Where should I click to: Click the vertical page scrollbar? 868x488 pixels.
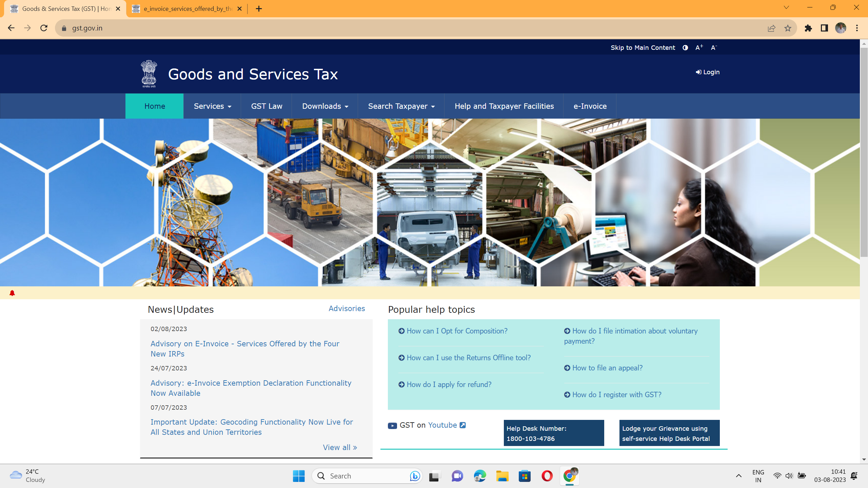(864, 152)
